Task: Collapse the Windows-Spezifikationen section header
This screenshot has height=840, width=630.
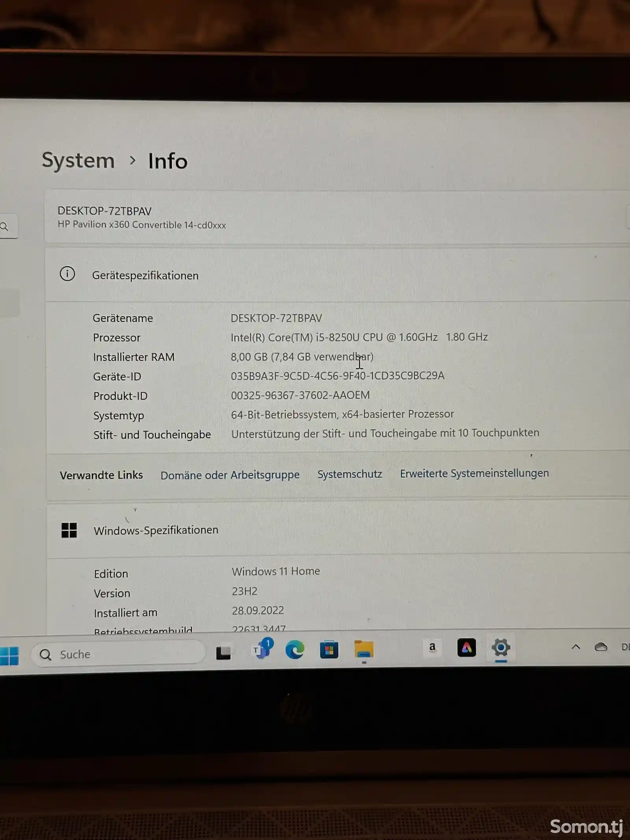Action: click(339, 530)
